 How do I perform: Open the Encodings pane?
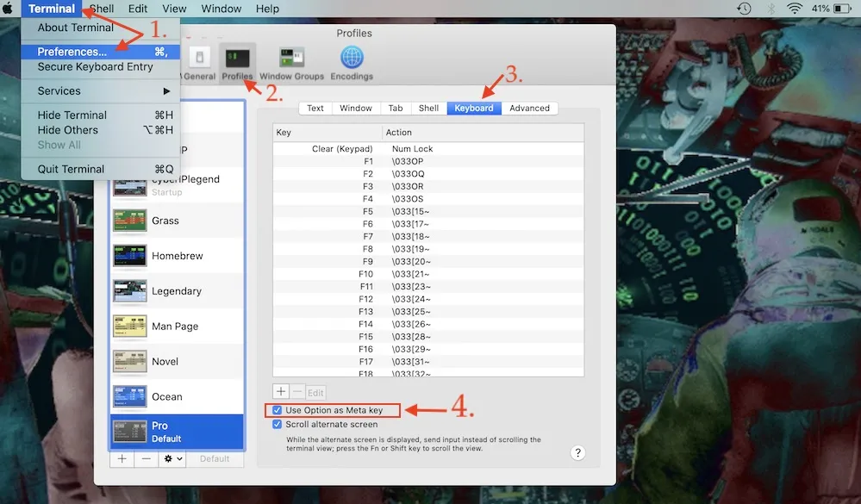point(352,64)
